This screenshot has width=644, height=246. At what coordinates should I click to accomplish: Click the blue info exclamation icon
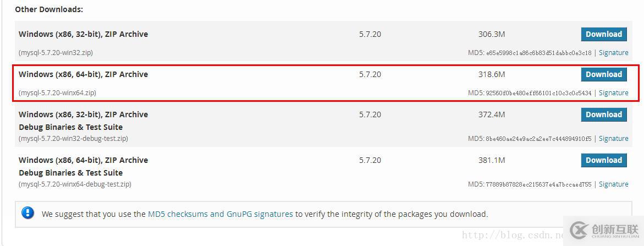(x=27, y=213)
